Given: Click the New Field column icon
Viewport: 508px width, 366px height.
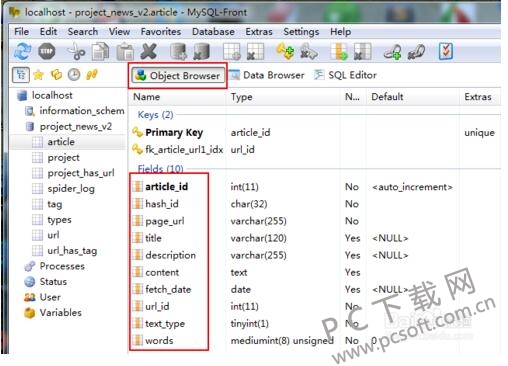Looking at the screenshot, I should click(x=339, y=52).
